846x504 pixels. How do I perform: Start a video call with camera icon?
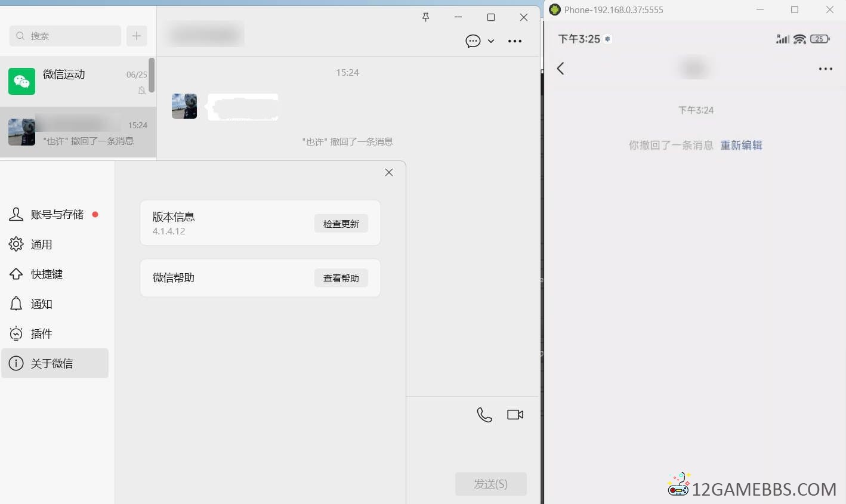pyautogui.click(x=515, y=415)
